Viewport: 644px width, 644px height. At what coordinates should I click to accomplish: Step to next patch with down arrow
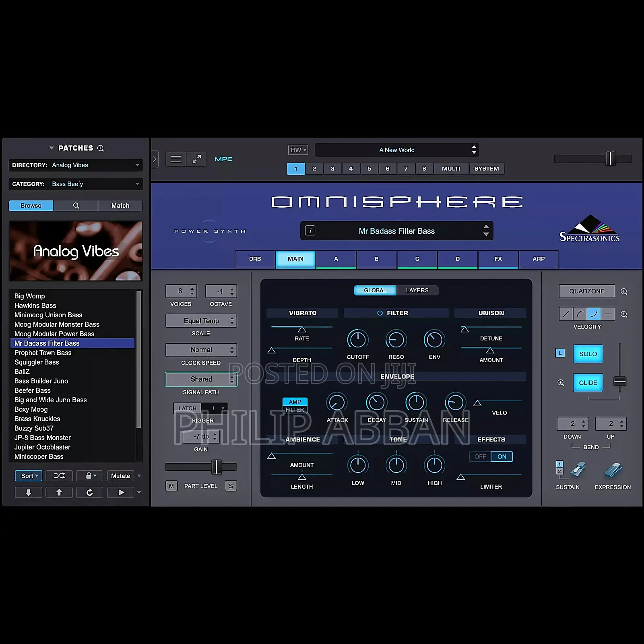click(28, 492)
